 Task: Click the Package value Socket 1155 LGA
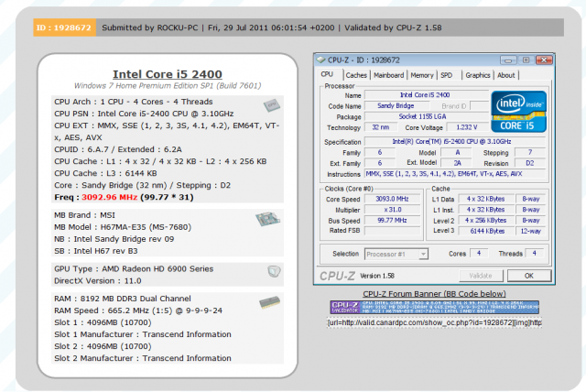click(426, 116)
